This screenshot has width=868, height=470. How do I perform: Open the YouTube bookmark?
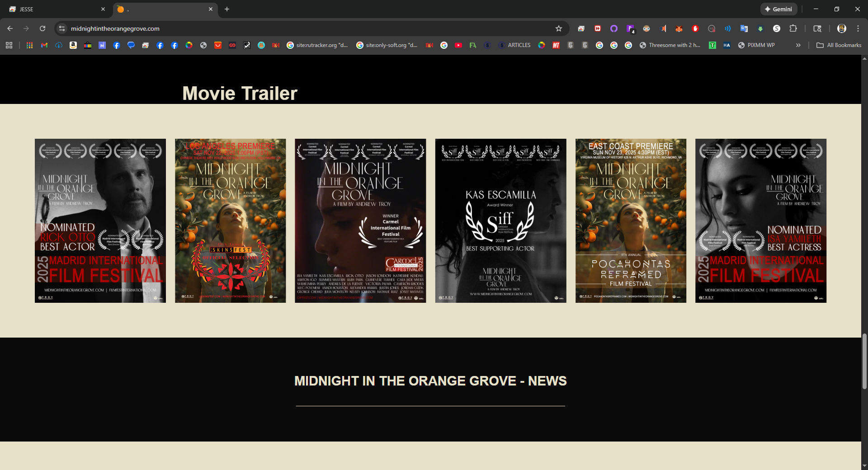[x=458, y=45]
